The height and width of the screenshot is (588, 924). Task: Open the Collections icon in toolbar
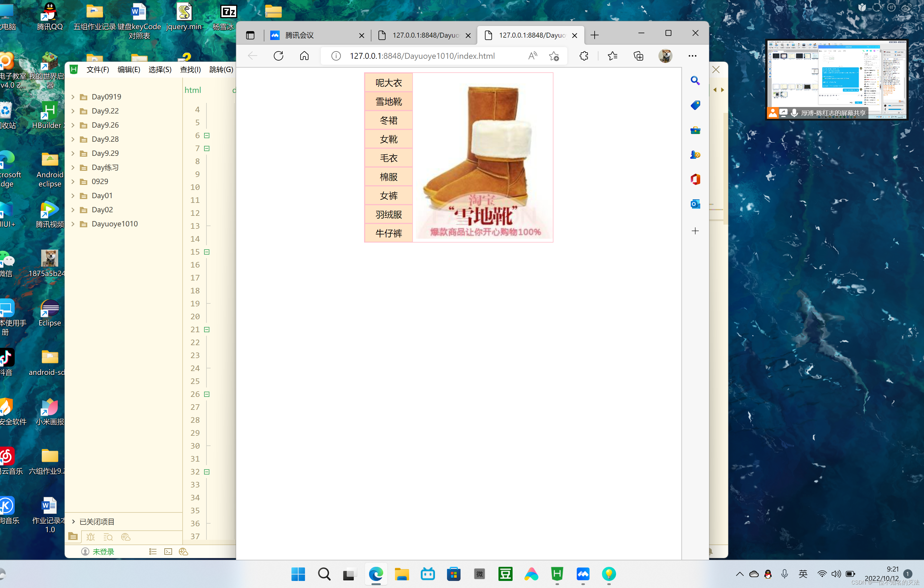pyautogui.click(x=638, y=56)
